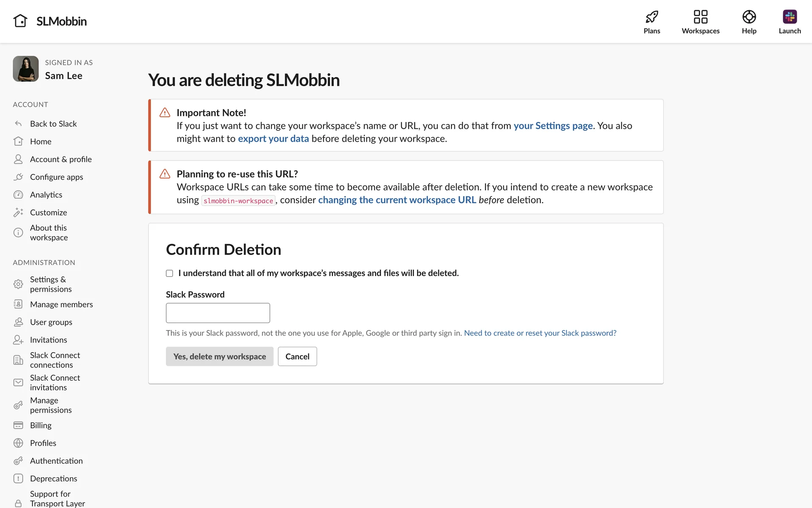Check the deletion acknowledgment checkbox

[170, 273]
